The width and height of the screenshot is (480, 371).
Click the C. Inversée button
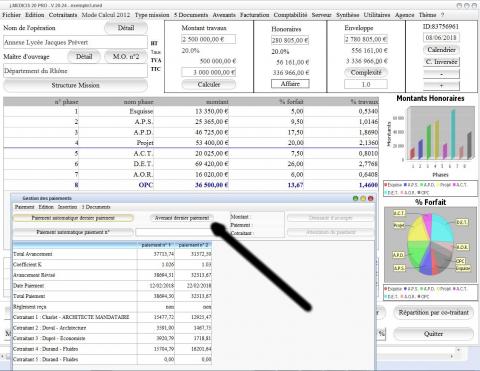click(441, 62)
